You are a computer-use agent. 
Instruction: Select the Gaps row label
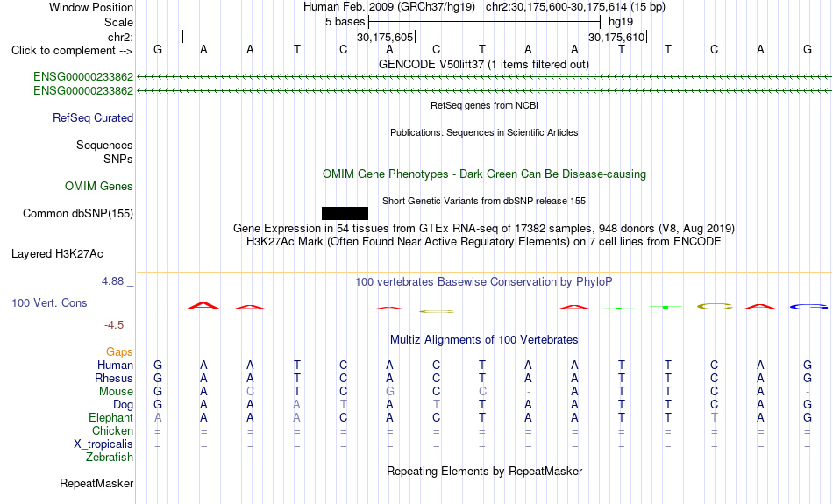119,351
